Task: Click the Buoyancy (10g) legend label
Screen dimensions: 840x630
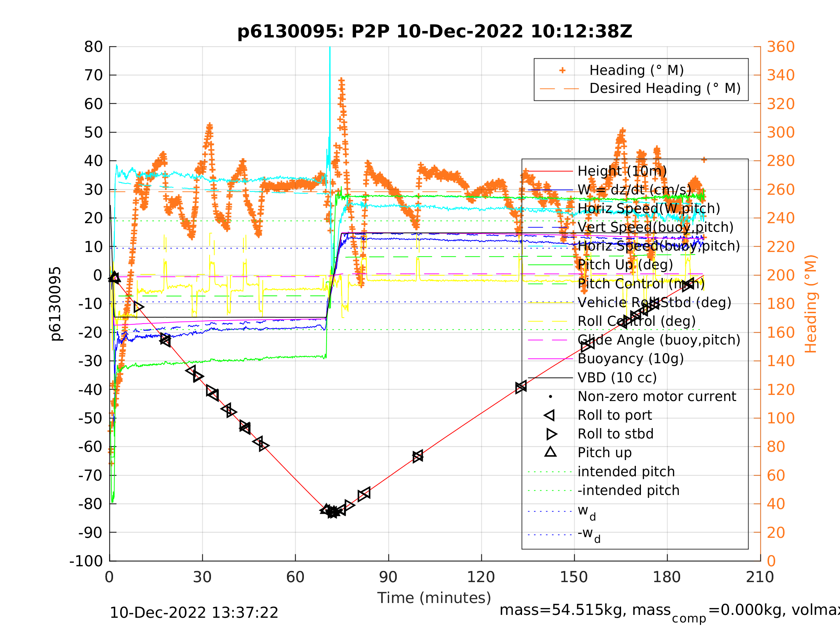Action: 630,359
